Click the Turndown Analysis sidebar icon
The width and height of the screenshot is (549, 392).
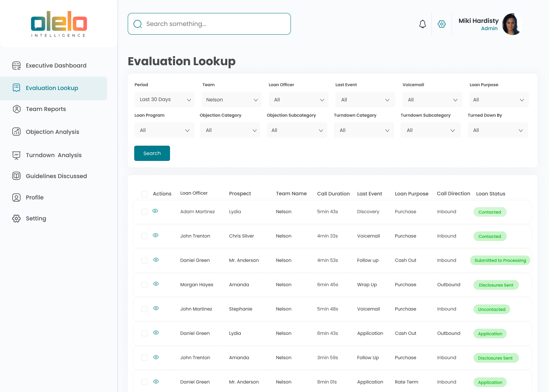(x=16, y=155)
